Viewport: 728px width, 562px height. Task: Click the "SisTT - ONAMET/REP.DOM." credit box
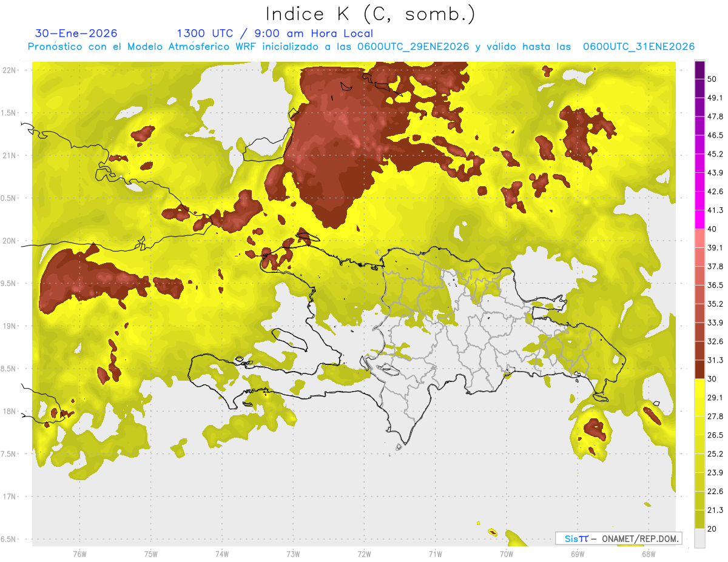click(618, 538)
